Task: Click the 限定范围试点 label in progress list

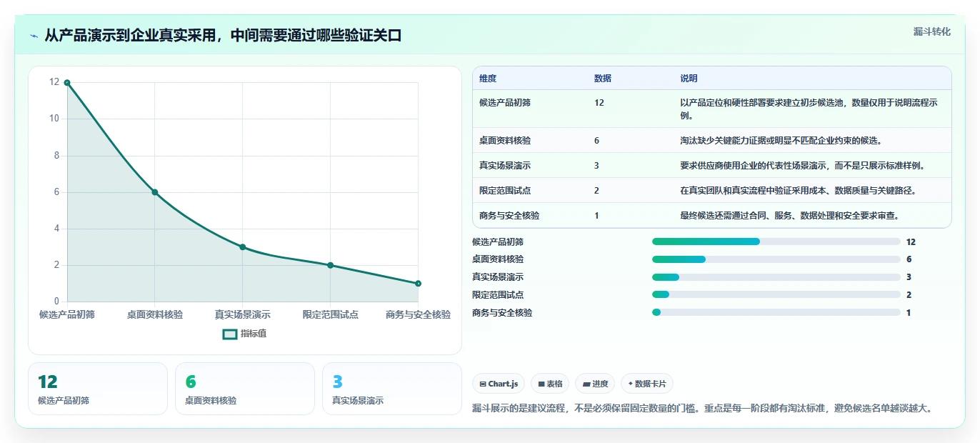Action: click(498, 295)
